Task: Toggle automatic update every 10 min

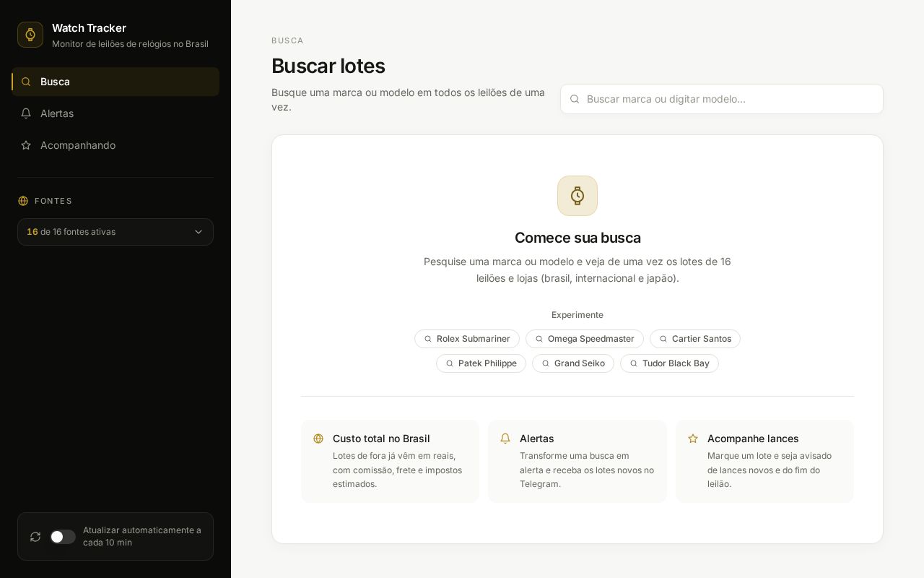Action: tap(63, 537)
